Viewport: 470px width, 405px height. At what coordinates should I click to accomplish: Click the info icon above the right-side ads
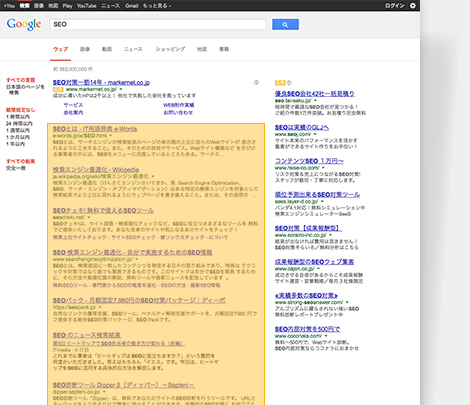(289, 82)
